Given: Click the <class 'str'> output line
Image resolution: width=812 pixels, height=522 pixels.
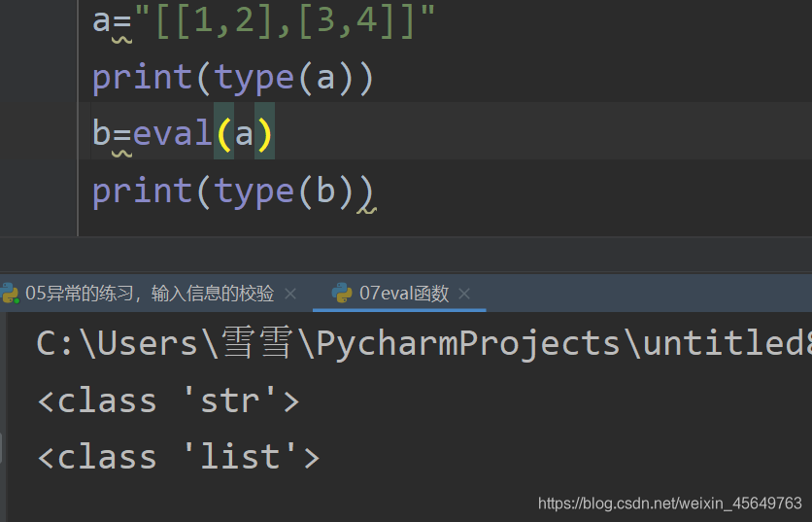Looking at the screenshot, I should [169, 400].
